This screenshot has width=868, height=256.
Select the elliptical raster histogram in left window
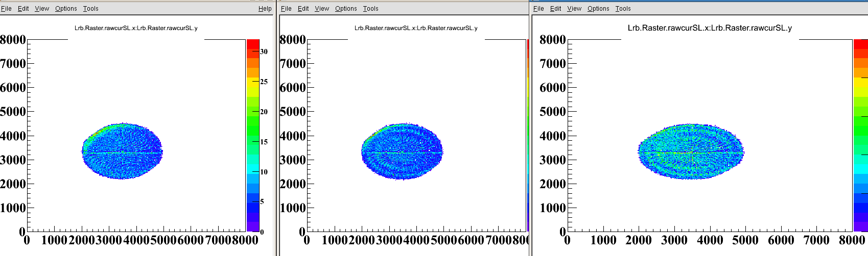pyautogui.click(x=122, y=151)
